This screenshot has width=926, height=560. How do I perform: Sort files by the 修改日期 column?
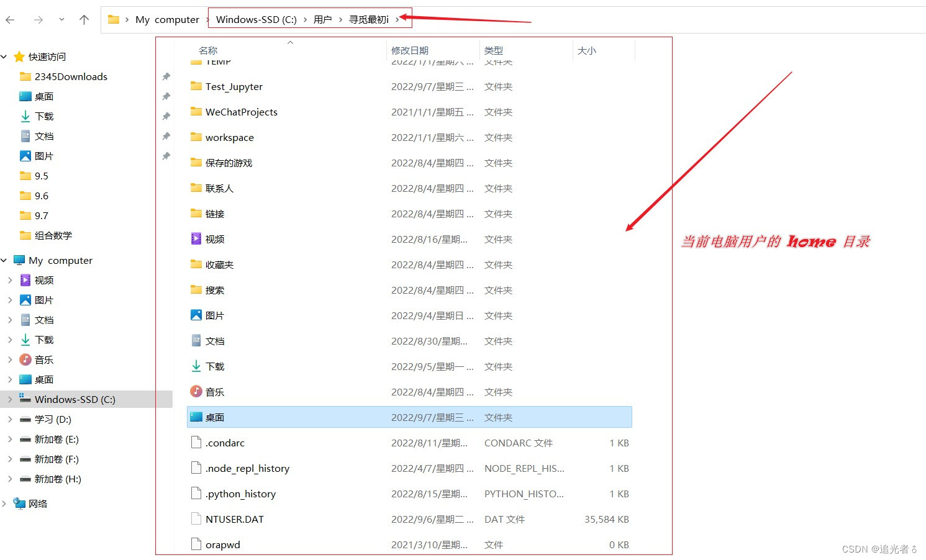[410, 50]
